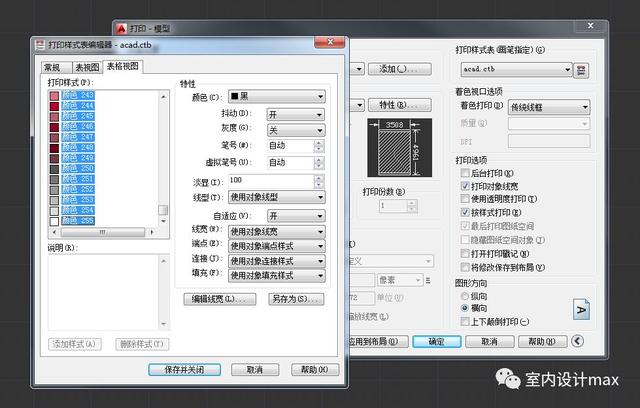Click the 笔号 spinner control
This screenshot has height=408, width=640.
tap(319, 146)
